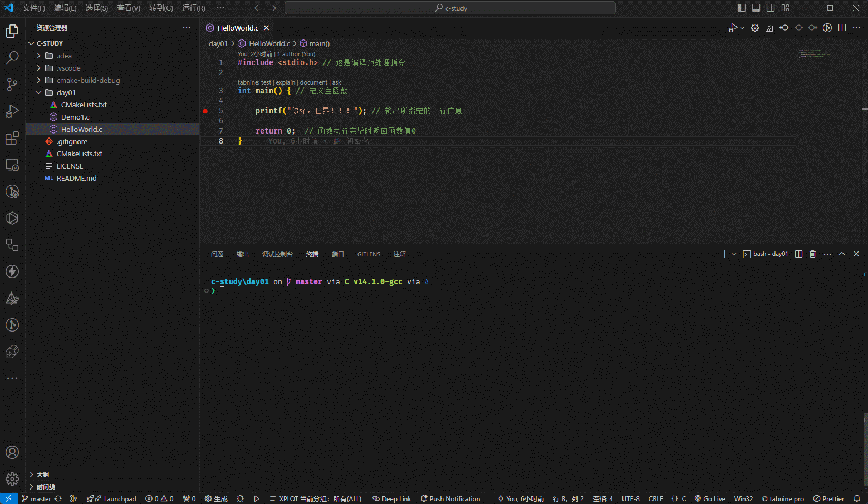This screenshot has height=504, width=868.
Task: Toggle the bottom panel layout button
Action: 756,8
